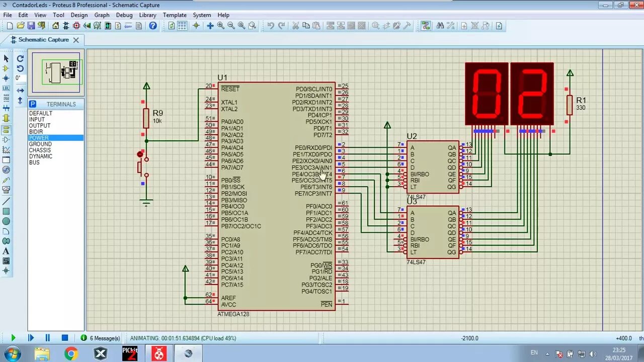The width and height of the screenshot is (644, 362).
Task: Switch to the Schematic Capture tab
Action: 44,40
